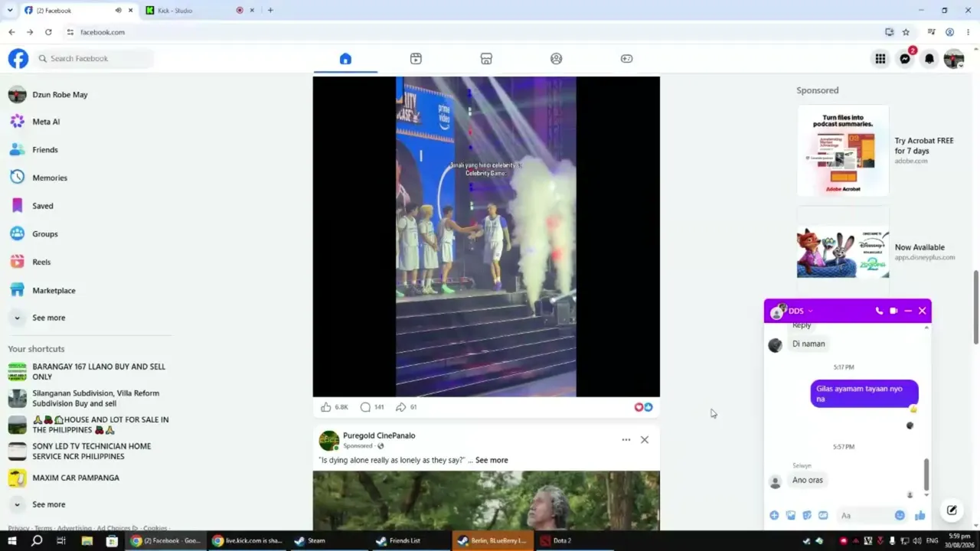Attach a photo file in DDS chat

coord(791,516)
